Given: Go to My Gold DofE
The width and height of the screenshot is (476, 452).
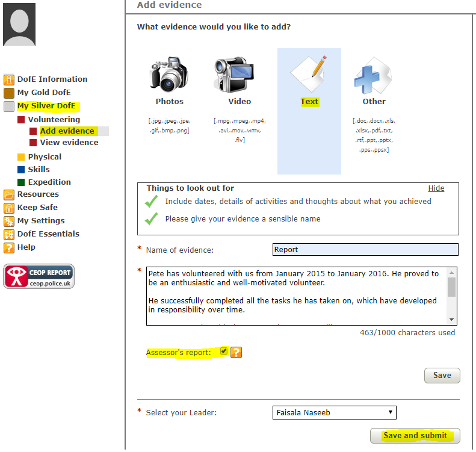Looking at the screenshot, I should click(43, 93).
